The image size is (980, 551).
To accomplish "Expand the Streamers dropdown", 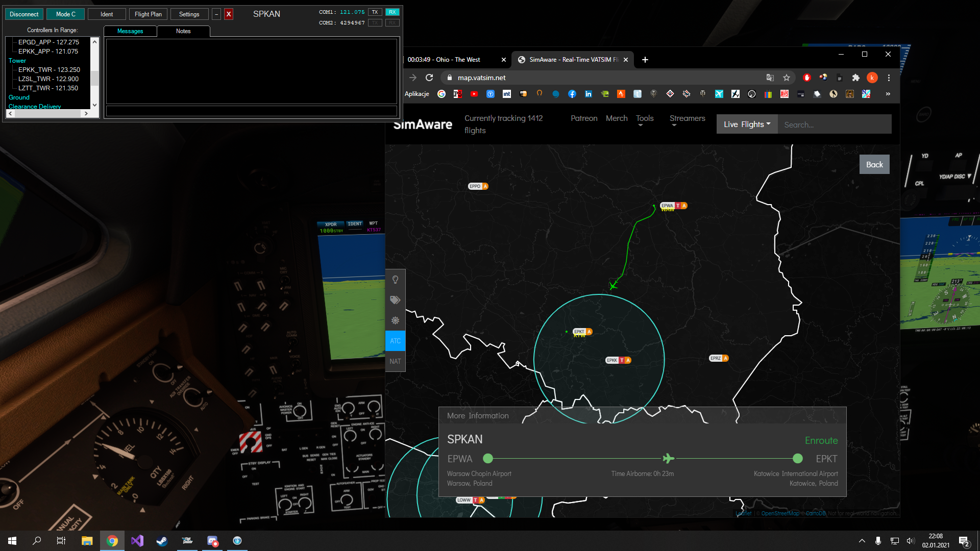I will pos(687,119).
